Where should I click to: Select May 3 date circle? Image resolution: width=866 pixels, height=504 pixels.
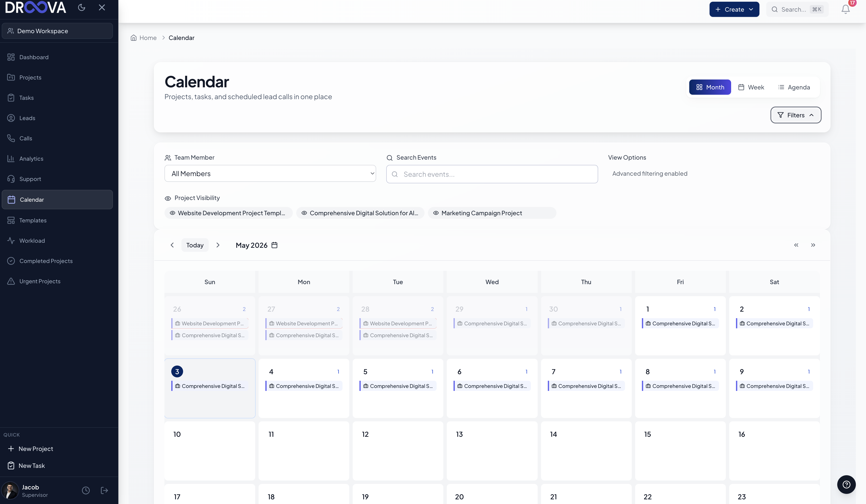pos(177,371)
